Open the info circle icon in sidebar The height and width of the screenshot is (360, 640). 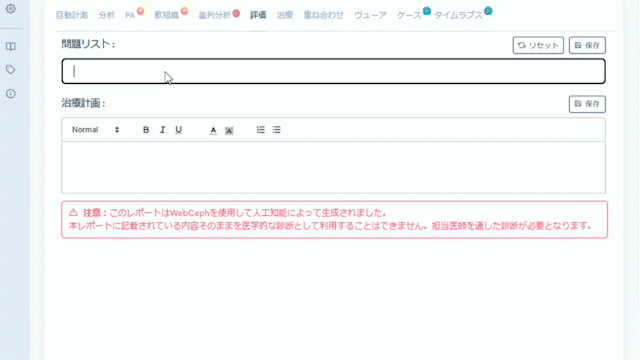point(11,94)
